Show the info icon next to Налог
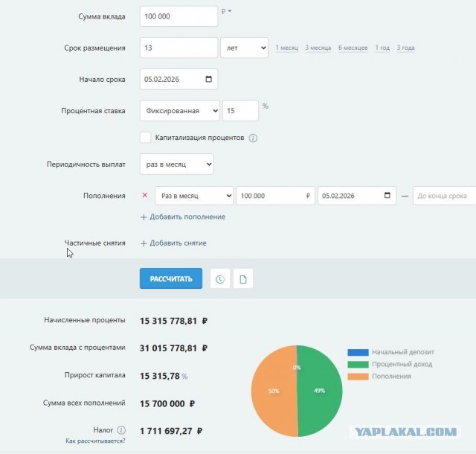476x454 pixels. [121, 430]
